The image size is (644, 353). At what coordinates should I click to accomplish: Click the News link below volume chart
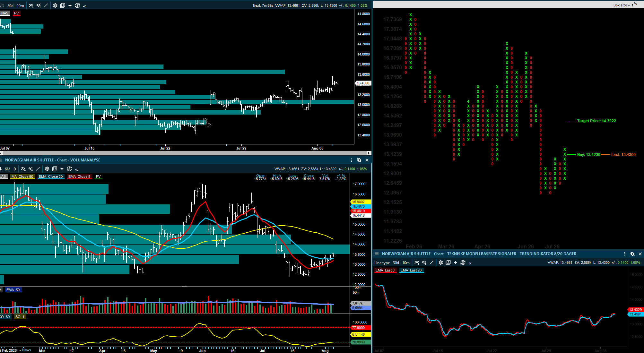tap(27, 350)
